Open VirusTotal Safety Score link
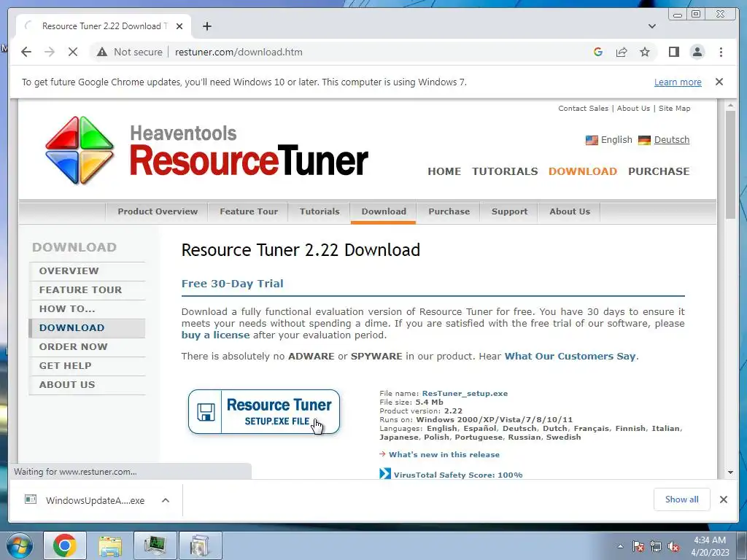747x560 pixels. 458,475
